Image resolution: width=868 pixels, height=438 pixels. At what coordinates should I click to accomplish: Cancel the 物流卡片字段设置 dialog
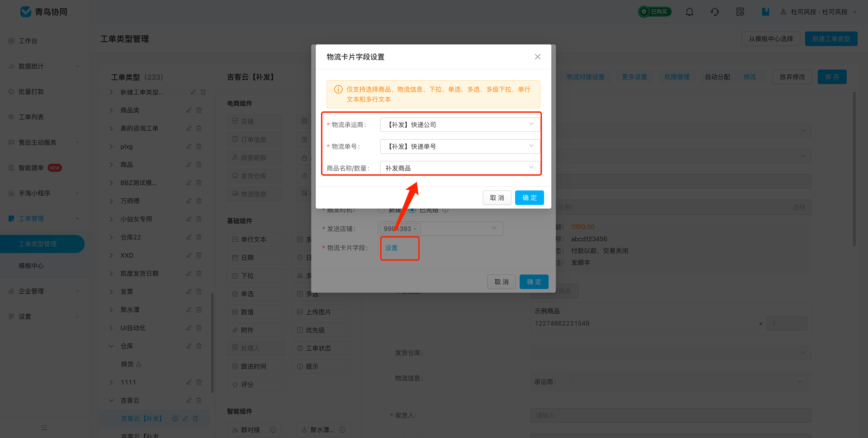pyautogui.click(x=497, y=198)
